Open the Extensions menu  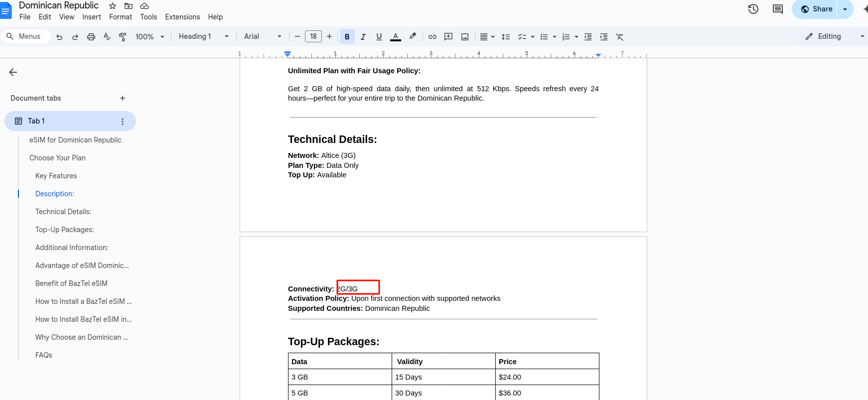[182, 17]
